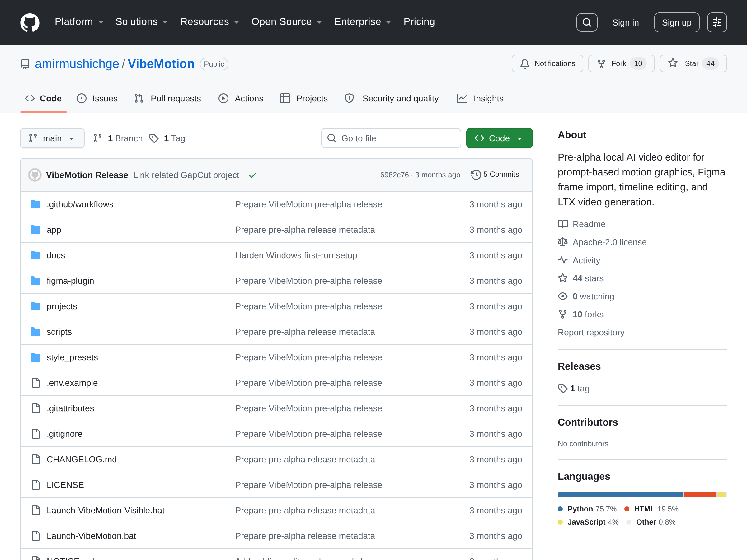747x560 pixels.
Task: Fork the repository with Fork button
Action: click(621, 63)
